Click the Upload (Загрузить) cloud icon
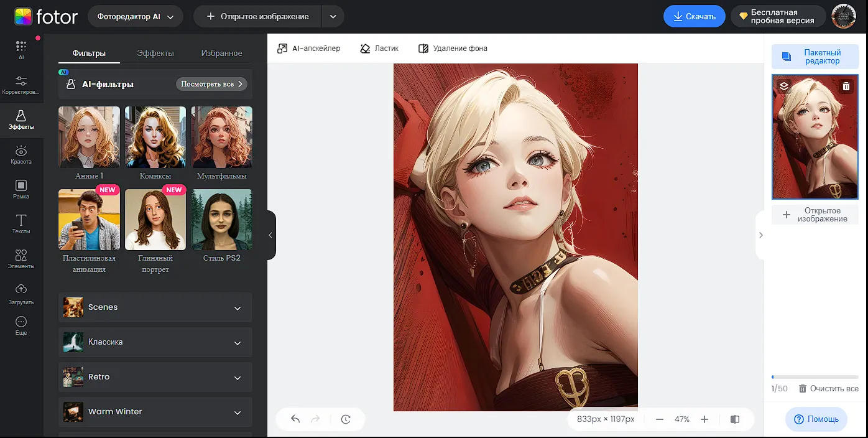Viewport: 868px width, 438px height. click(x=21, y=290)
